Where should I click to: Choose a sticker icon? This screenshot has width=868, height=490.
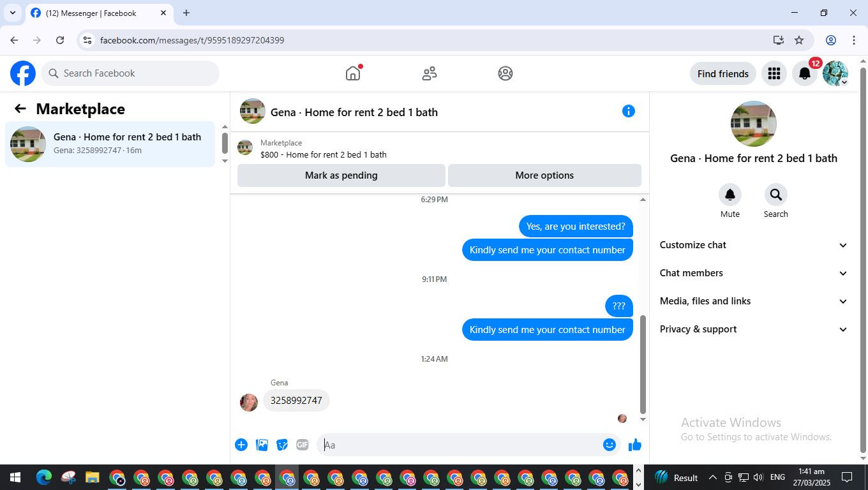(281, 445)
